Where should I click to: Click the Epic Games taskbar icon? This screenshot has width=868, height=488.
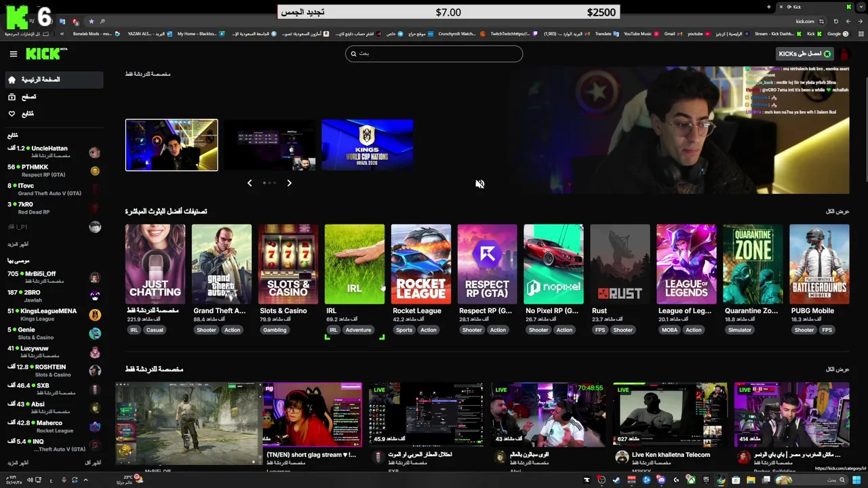[x=706, y=480]
